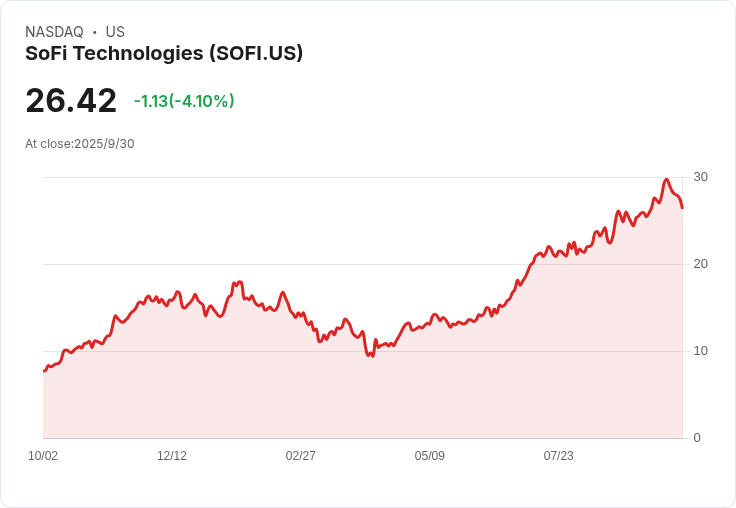The height and width of the screenshot is (508, 736).
Task: Click the US market label
Action: [x=115, y=32]
